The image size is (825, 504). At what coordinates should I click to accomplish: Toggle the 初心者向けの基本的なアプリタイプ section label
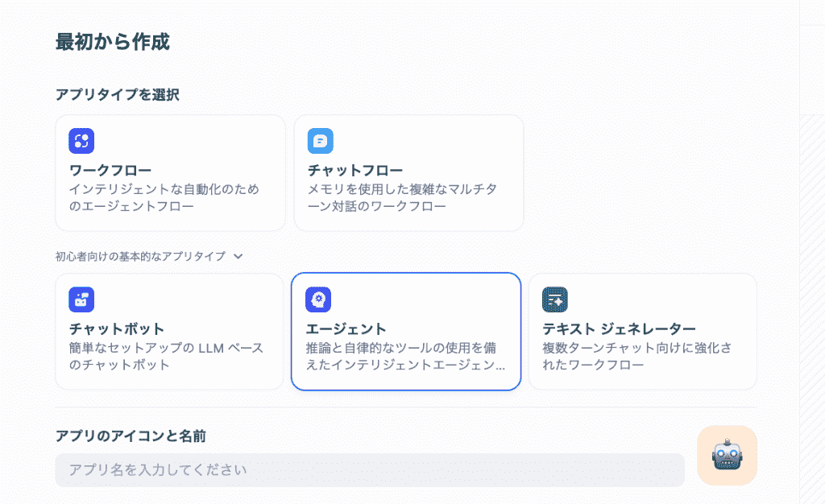pyautogui.click(x=140, y=257)
